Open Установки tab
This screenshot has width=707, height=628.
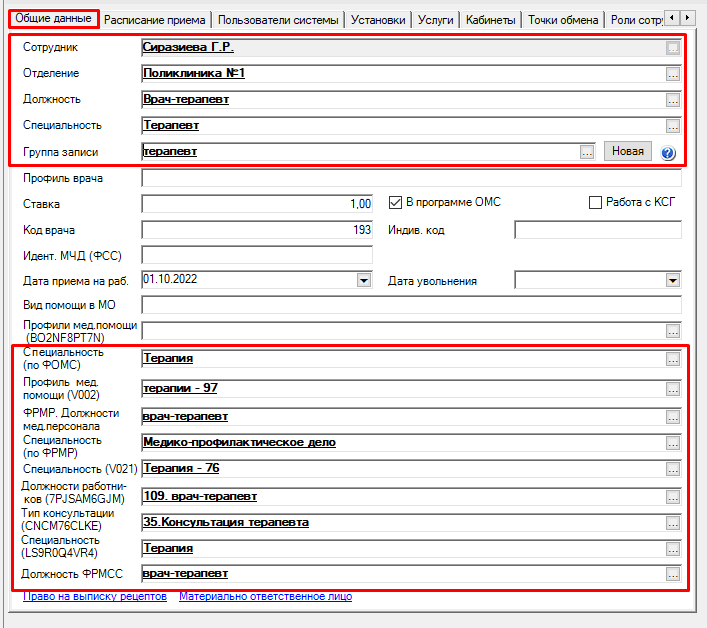pyautogui.click(x=378, y=20)
